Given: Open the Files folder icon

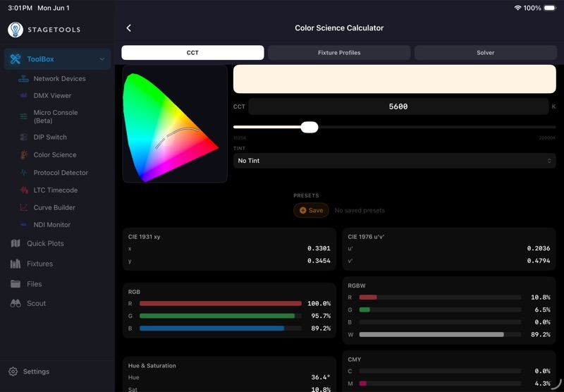Looking at the screenshot, I should (16, 283).
